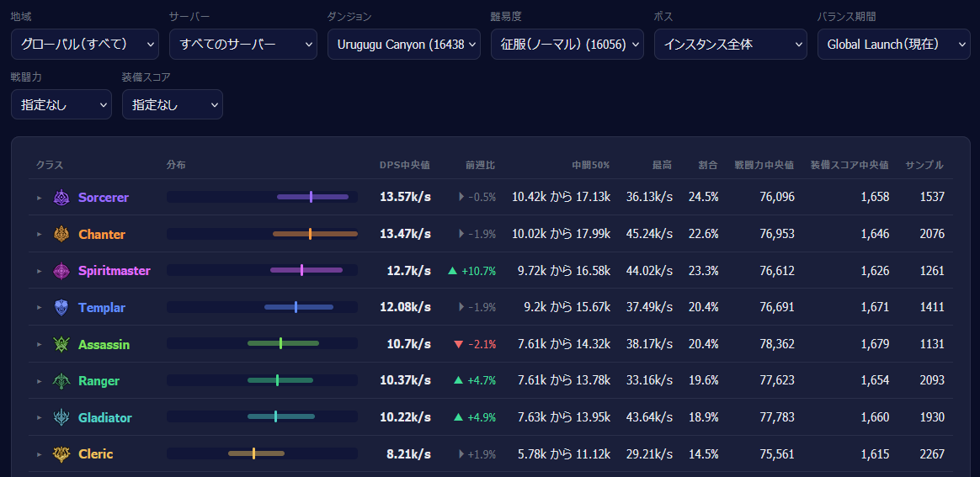Screen dimensions: 980x477
Task: Click the 13.57k/s DPS value
Action: [405, 198]
